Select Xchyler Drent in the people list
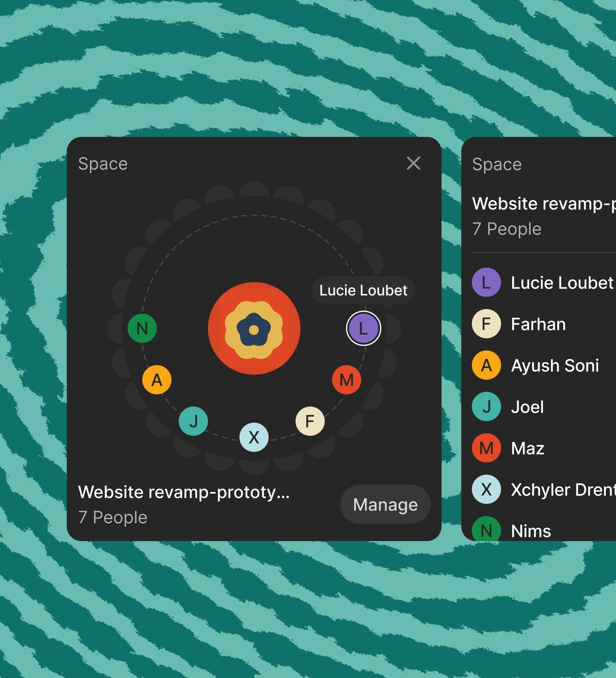 [x=544, y=489]
